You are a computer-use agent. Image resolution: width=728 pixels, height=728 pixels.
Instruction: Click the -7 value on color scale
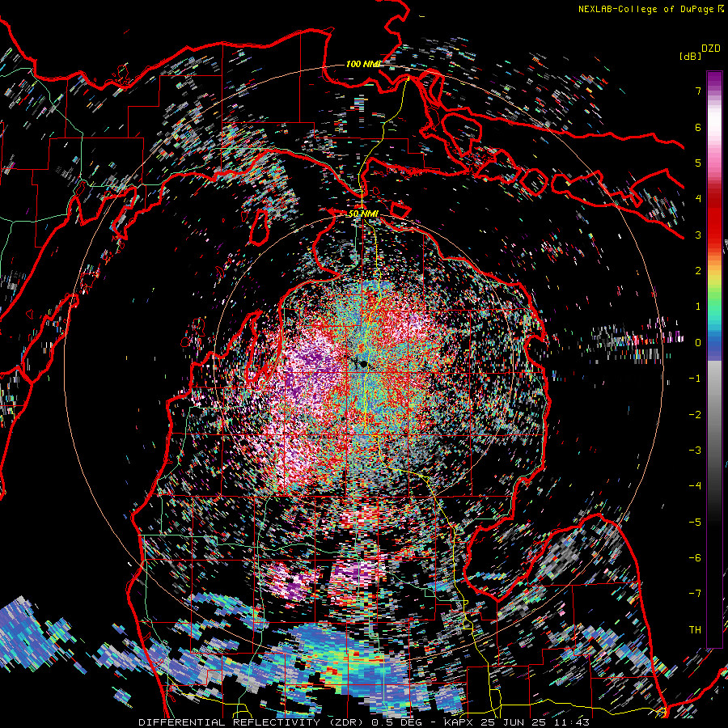[695, 594]
